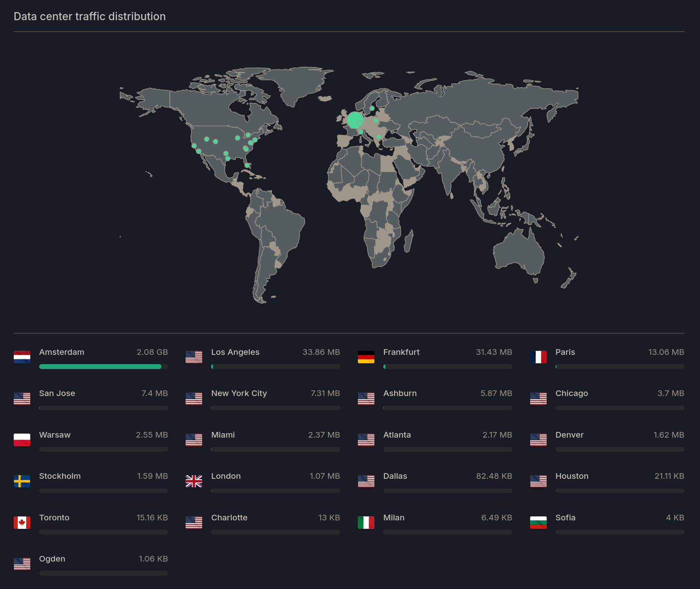Select the "Charlotte" data center name

point(229,518)
